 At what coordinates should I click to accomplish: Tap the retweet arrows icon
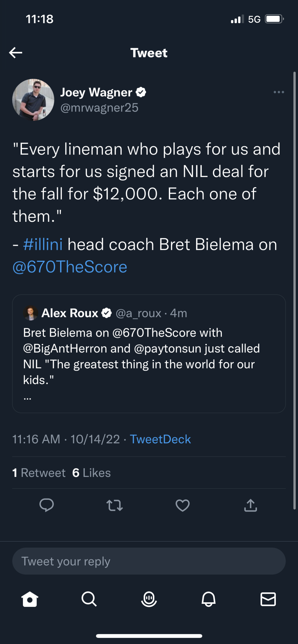[115, 505]
